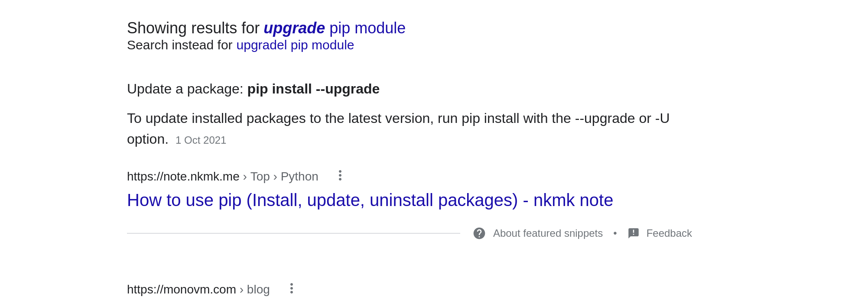
Task: Open "How to use pip" nkmk note result
Action: click(x=370, y=200)
